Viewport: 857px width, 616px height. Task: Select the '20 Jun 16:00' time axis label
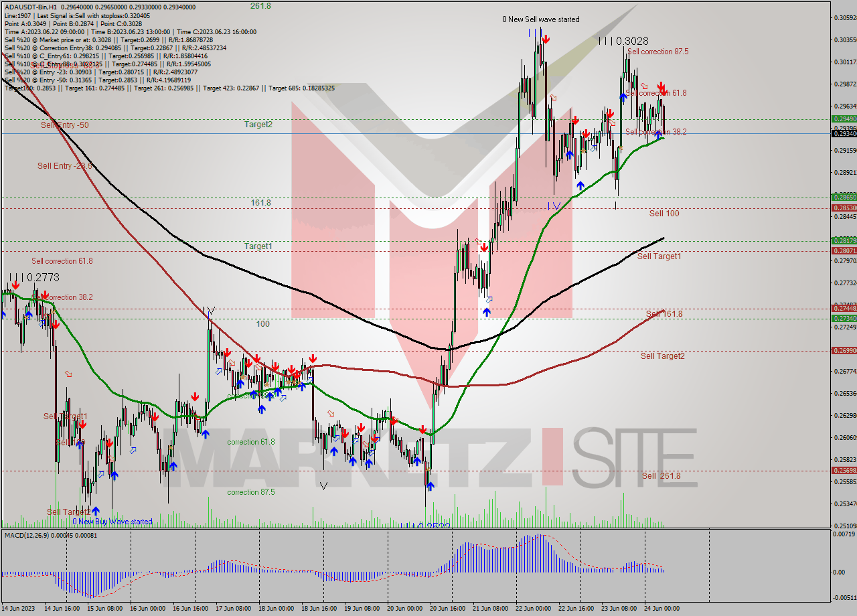[448, 608]
